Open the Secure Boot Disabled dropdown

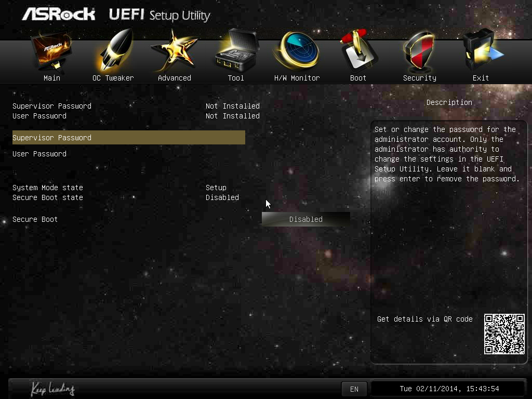point(305,219)
